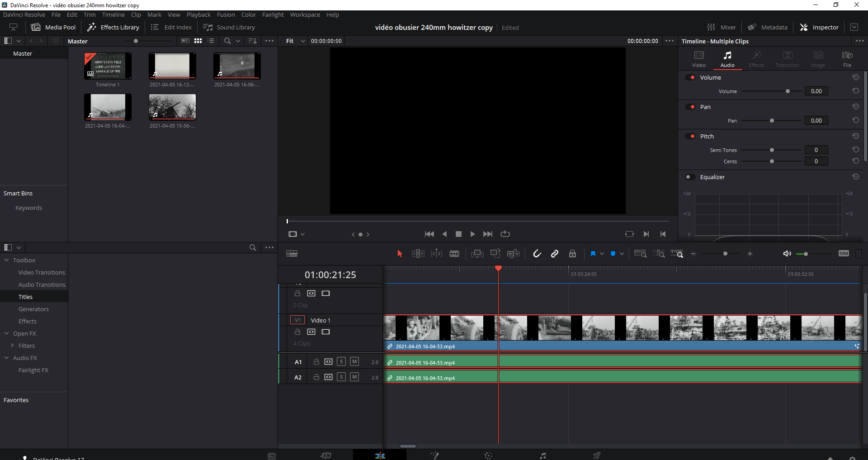The height and width of the screenshot is (460, 868).
Task: Adjust the monitor volume slider
Action: point(806,254)
